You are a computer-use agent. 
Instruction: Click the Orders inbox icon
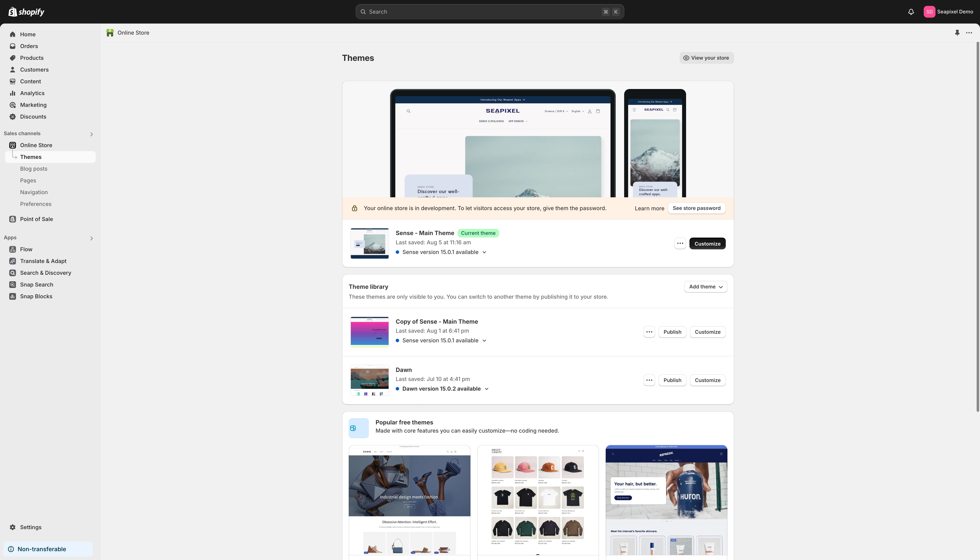[x=13, y=46]
